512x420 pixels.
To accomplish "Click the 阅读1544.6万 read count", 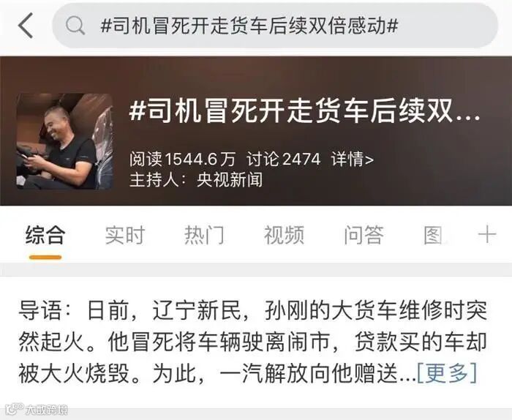I will (182, 159).
